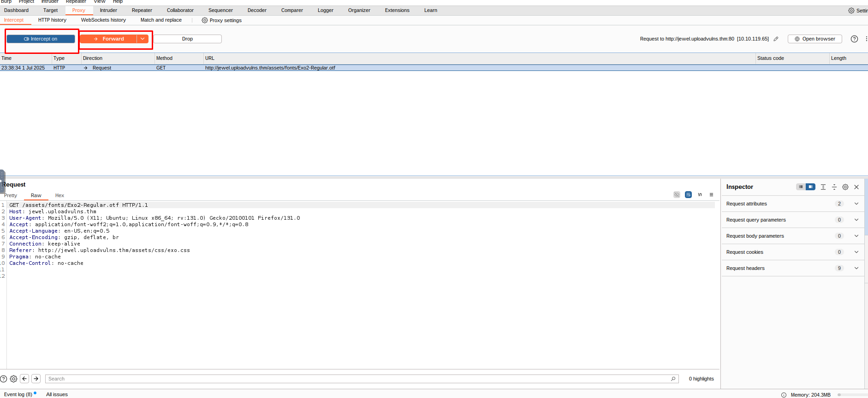The image size is (868, 398).
Task: Open the Organizer tab
Action: point(359,11)
